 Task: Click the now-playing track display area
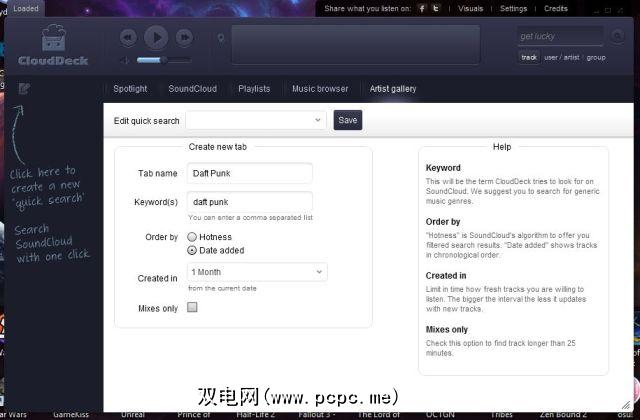(356, 44)
